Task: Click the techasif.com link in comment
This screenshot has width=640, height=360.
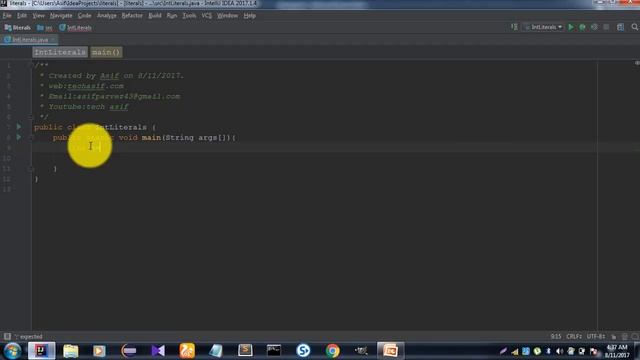Action: tap(96, 86)
